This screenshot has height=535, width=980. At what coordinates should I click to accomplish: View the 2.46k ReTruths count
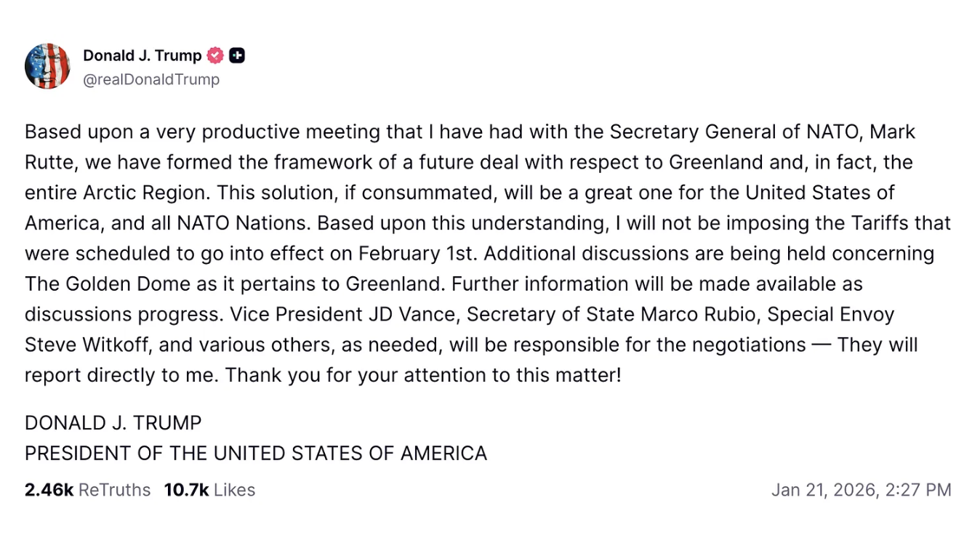[87, 490]
